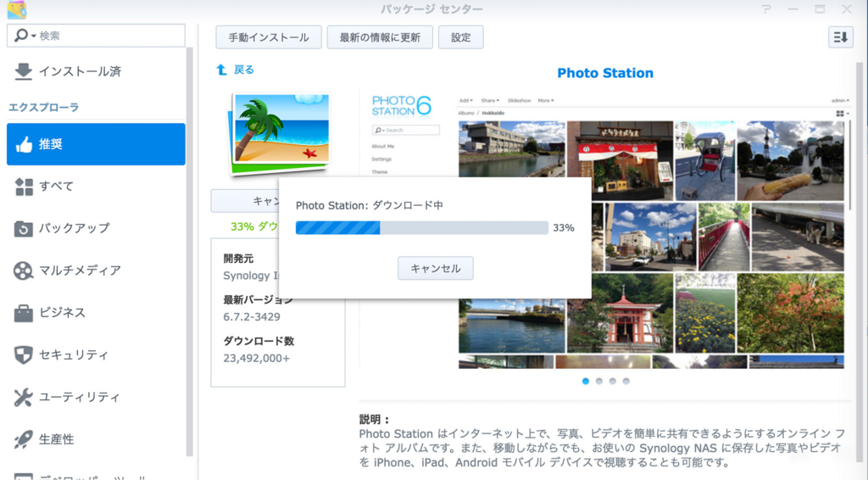Image resolution: width=868 pixels, height=480 pixels.
Task: Open the 生産性 productivity category
Action: [97, 439]
